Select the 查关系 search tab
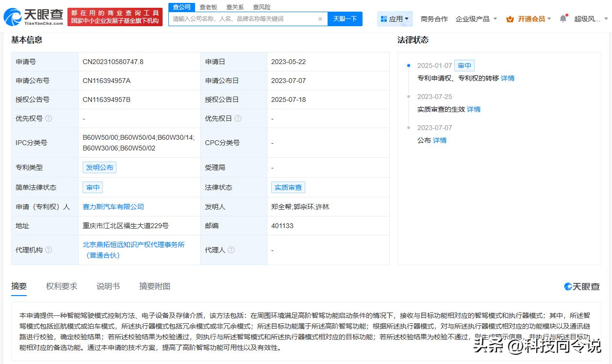Image resolution: width=612 pixels, height=364 pixels. (235, 7)
